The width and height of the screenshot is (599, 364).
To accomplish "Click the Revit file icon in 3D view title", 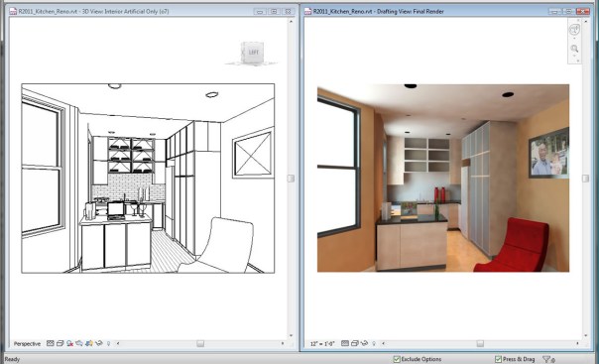I will (x=13, y=12).
